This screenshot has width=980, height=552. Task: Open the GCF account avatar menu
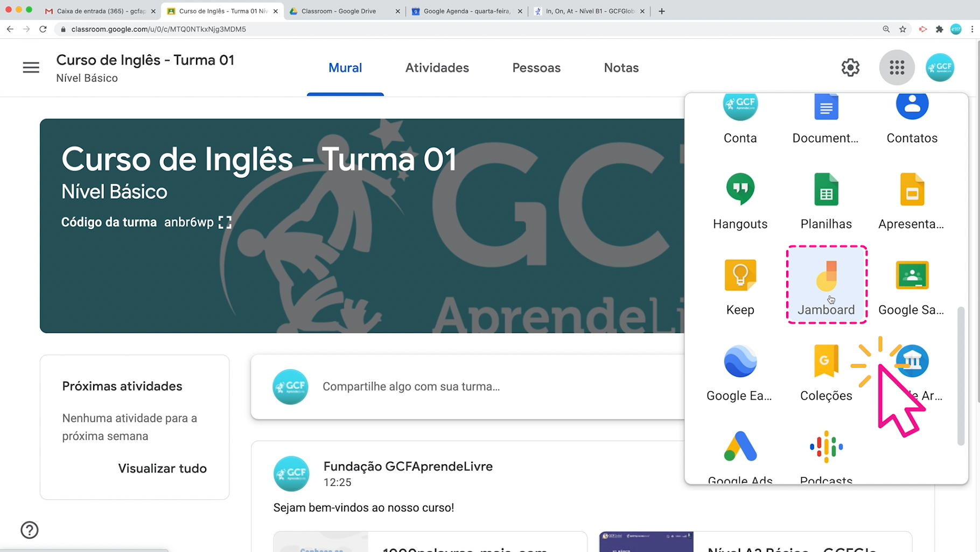[940, 67]
